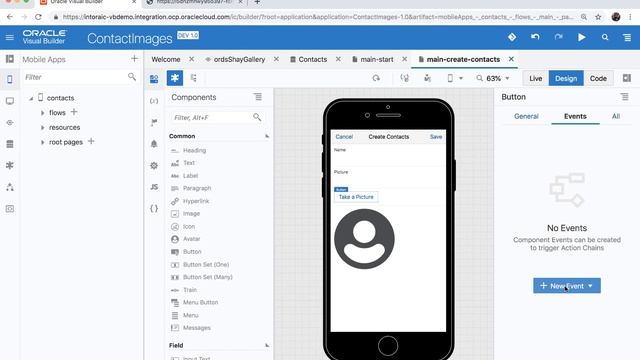The image size is (640, 360).
Task: Switch to Design mode
Action: (x=566, y=78)
